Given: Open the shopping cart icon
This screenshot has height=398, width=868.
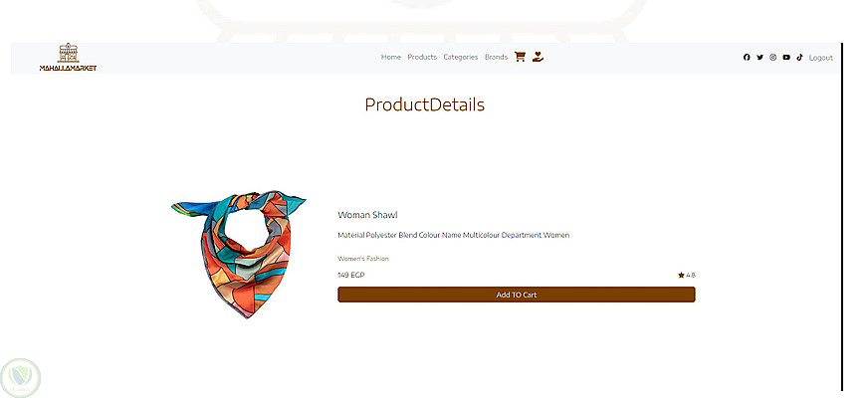Looking at the screenshot, I should [x=520, y=57].
